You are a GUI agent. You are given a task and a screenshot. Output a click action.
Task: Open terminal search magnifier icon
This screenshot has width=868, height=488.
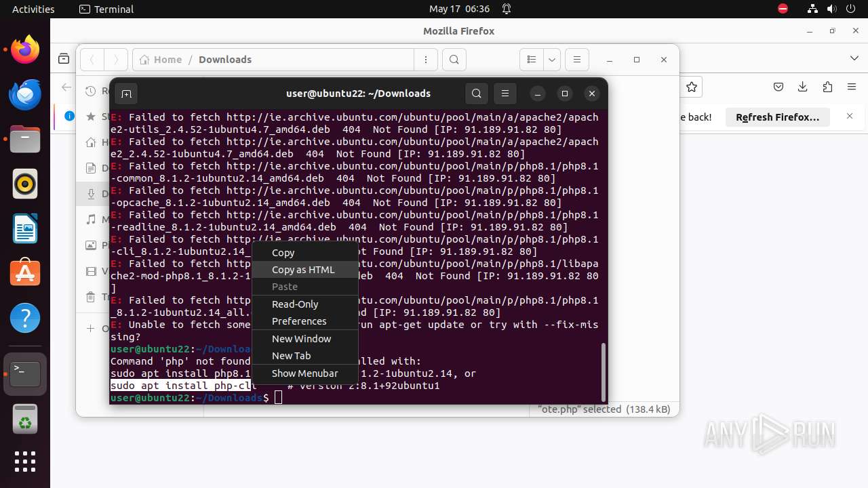point(477,94)
